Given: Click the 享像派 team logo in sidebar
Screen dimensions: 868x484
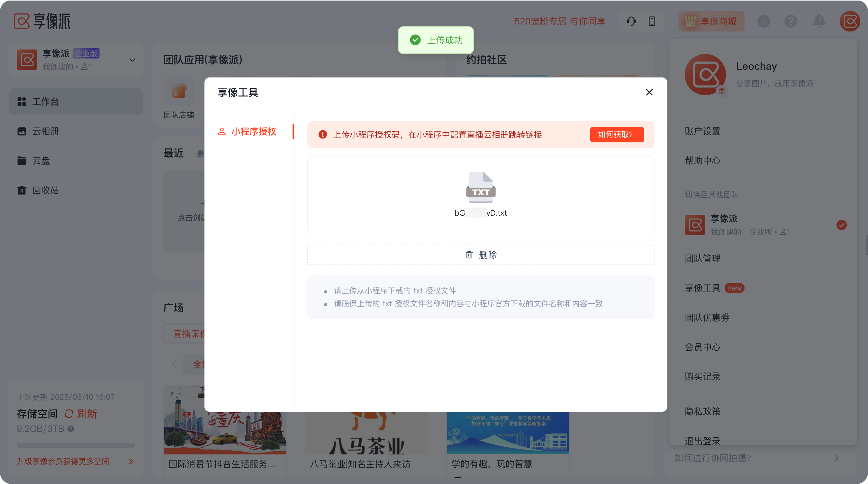Looking at the screenshot, I should pyautogui.click(x=27, y=60).
